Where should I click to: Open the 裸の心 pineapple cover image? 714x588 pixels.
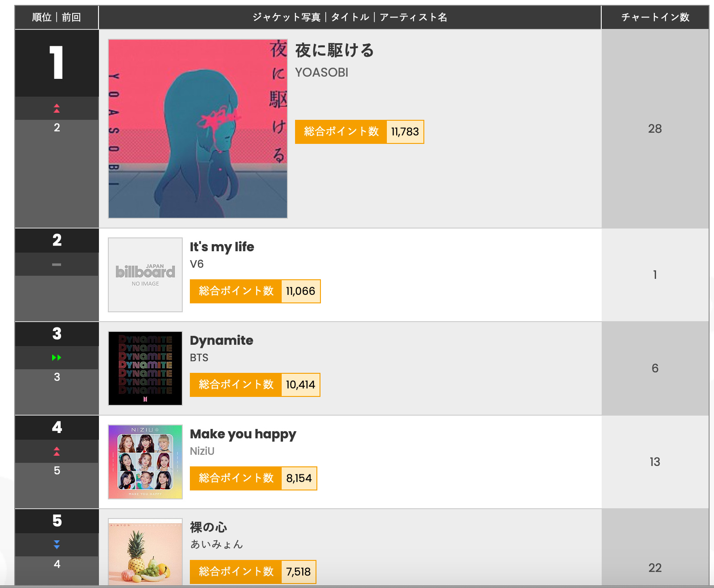point(145,552)
